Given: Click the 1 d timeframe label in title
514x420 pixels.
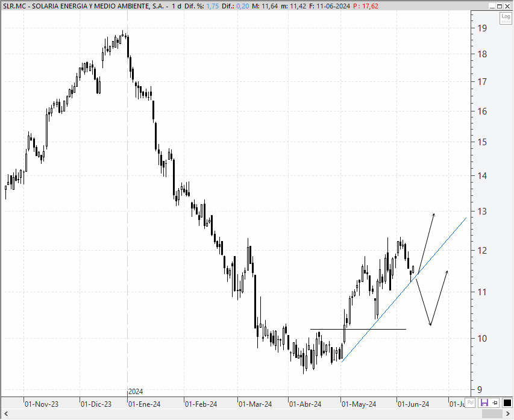Looking at the screenshot, I should tap(177, 6).
